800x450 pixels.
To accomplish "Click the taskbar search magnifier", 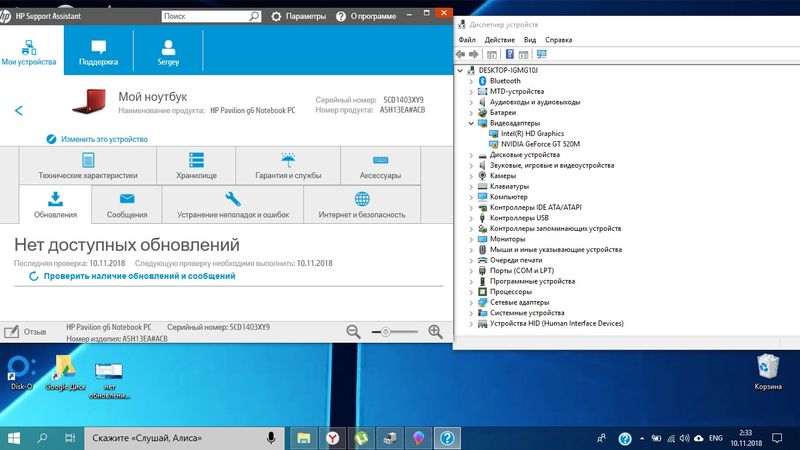I will pyautogui.click(x=42, y=438).
